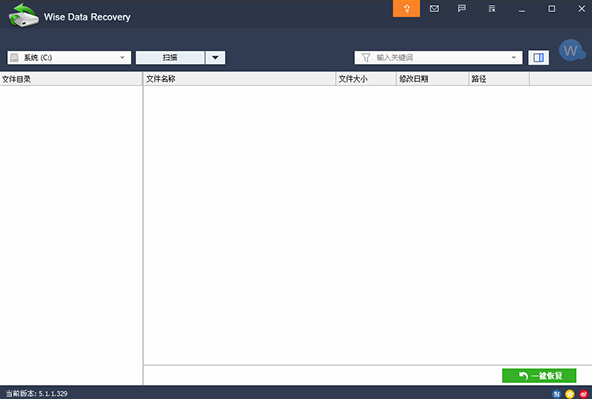Sort by the 文件大小 column header
The height and width of the screenshot is (399, 592).
(366, 79)
